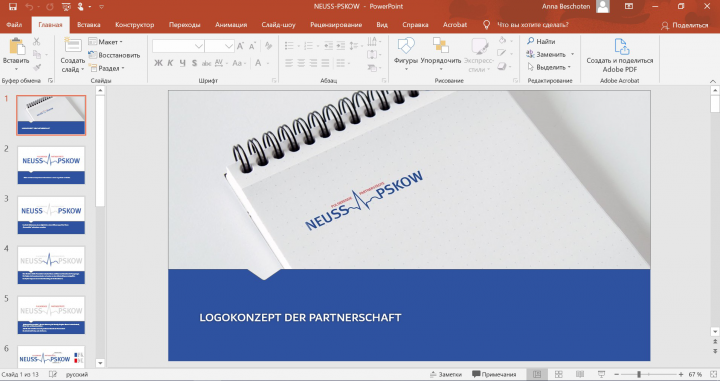
Task: Clear all formatting icon
Action: pos(269,46)
